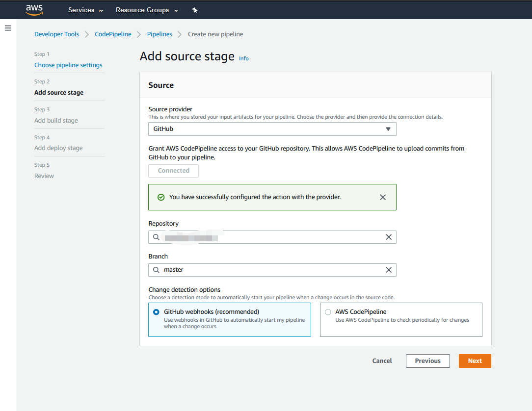Go to CodePipeline breadcrumb link
This screenshot has height=411, width=532.
(x=113, y=34)
